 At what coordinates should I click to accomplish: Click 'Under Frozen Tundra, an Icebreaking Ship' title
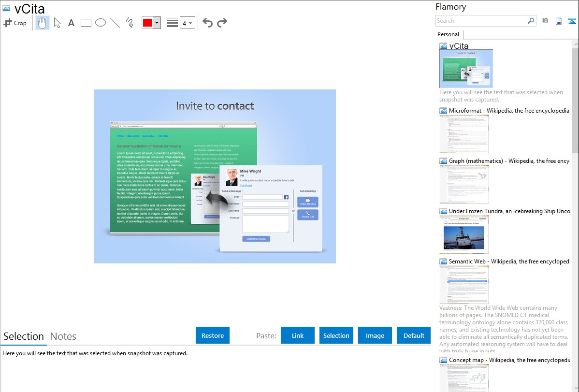pos(509,211)
